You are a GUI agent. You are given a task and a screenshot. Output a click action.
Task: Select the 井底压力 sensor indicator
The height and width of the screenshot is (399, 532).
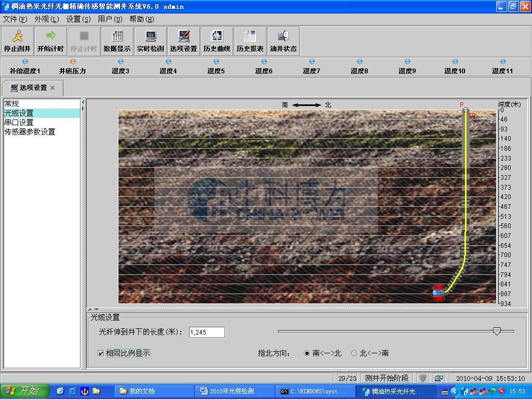coord(73,67)
